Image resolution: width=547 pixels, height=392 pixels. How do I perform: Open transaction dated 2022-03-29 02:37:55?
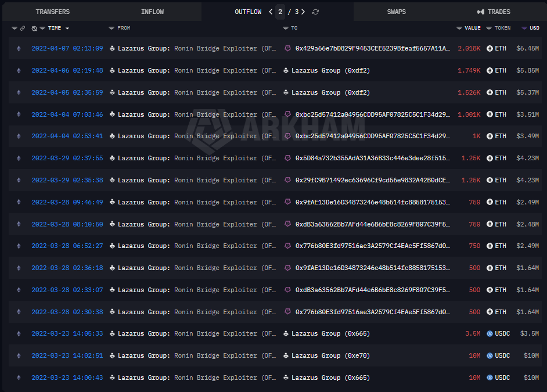pyautogui.click(x=67, y=158)
